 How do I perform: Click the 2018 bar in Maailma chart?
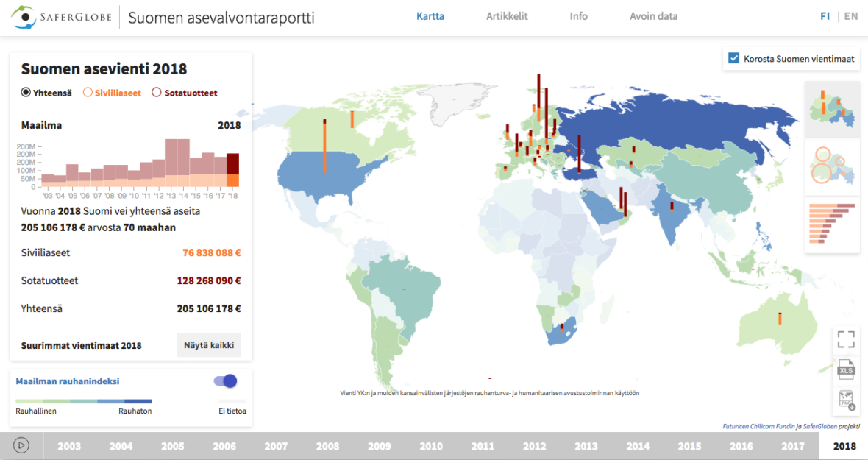click(x=232, y=170)
